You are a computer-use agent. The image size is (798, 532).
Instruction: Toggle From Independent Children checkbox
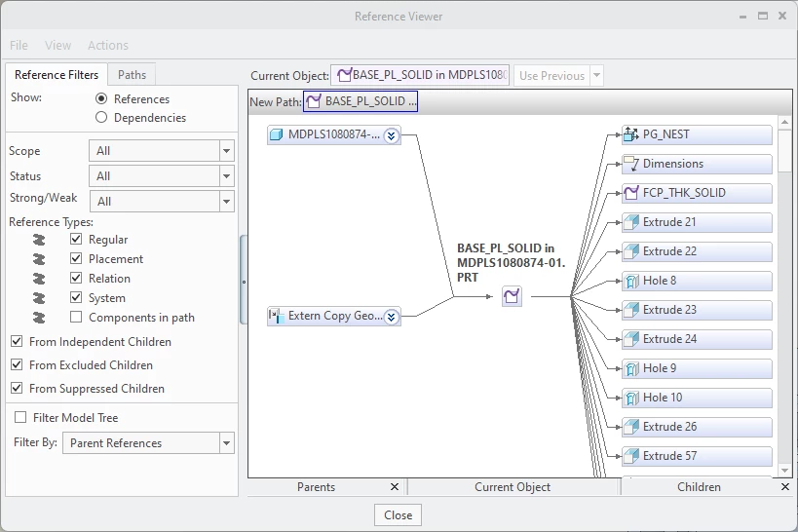pos(17,341)
